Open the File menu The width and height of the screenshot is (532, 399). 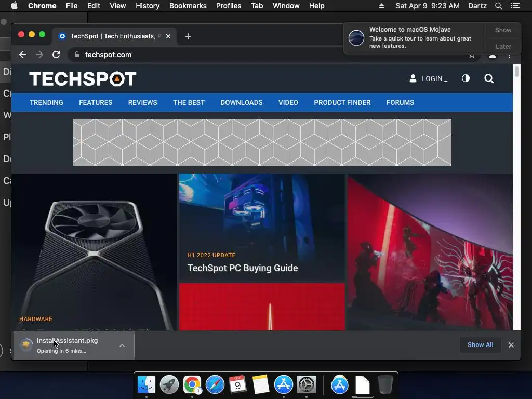(72, 6)
